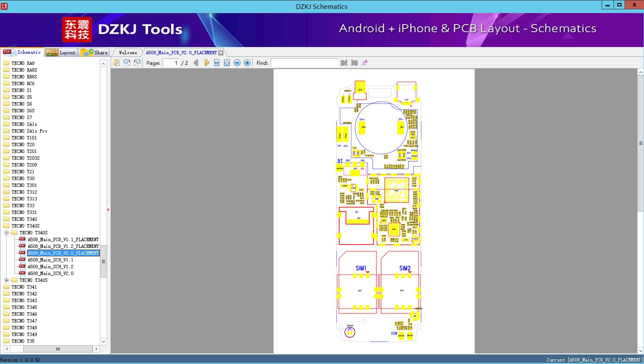Select the TECNO T340 folder

[x=24, y=219]
